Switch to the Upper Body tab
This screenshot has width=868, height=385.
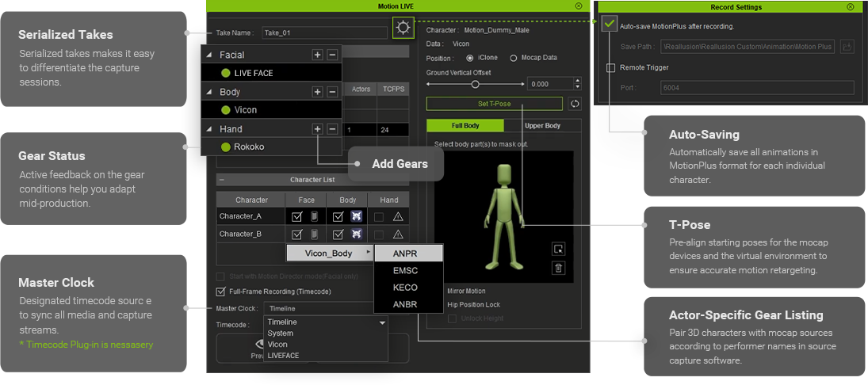[x=542, y=126]
